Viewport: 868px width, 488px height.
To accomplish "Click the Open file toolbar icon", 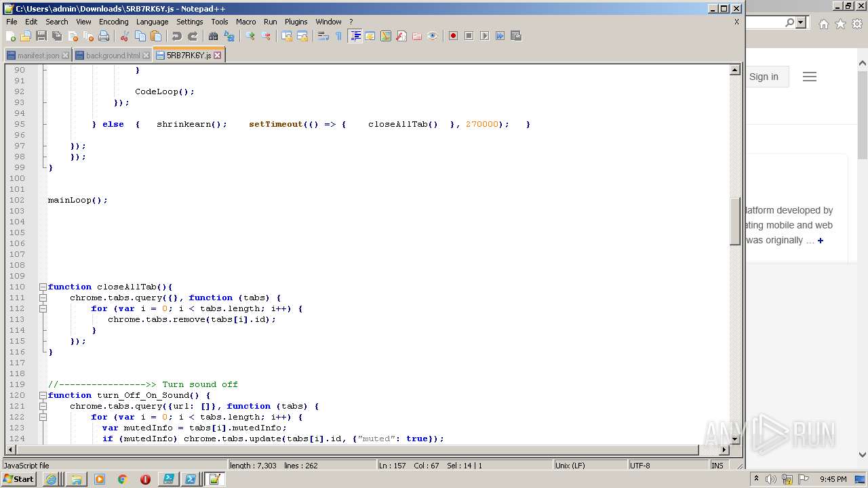I will pos(26,36).
